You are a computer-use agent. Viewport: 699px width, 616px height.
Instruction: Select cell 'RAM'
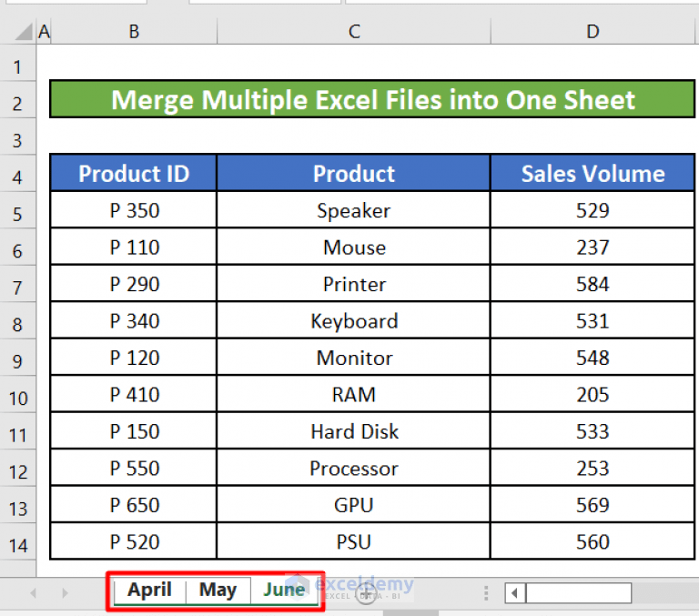click(x=353, y=395)
